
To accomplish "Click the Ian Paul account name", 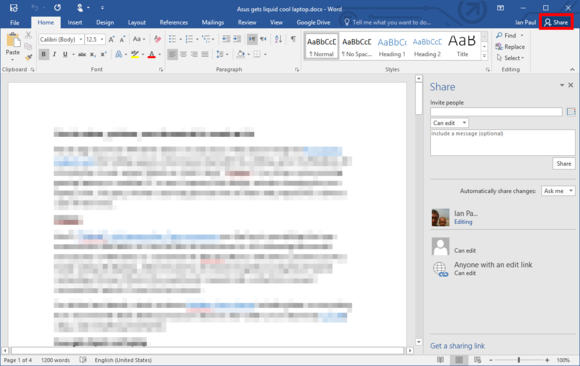I will tap(525, 23).
